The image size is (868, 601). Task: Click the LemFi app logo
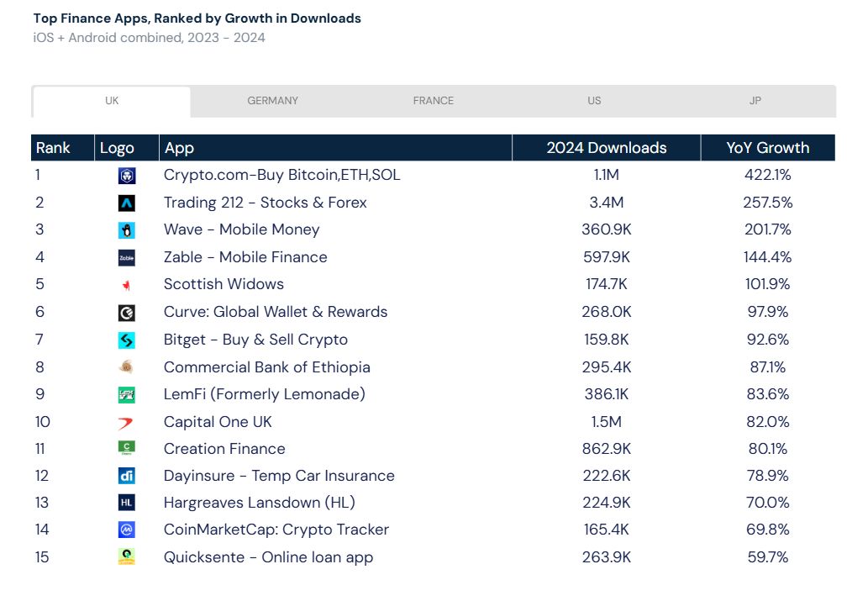coord(127,395)
